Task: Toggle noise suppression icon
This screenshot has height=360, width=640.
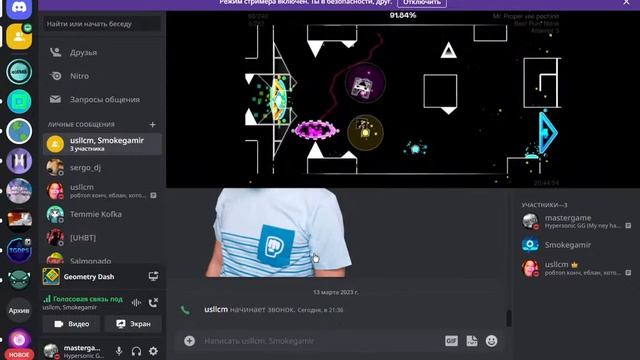Action: click(136, 302)
